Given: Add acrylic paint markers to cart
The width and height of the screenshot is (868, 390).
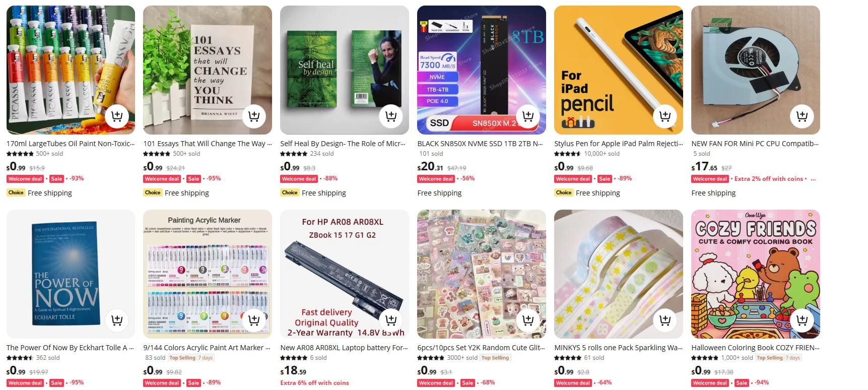Looking at the screenshot, I should coord(254,320).
